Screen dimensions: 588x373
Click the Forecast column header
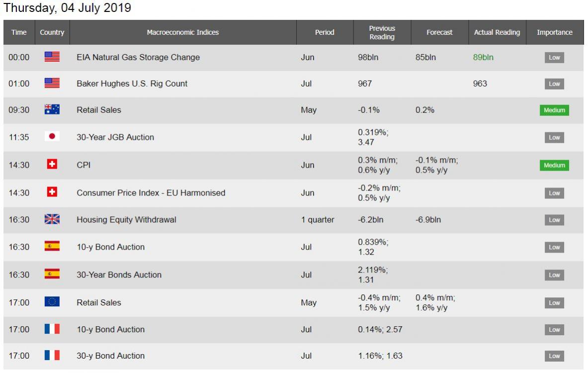[439, 32]
